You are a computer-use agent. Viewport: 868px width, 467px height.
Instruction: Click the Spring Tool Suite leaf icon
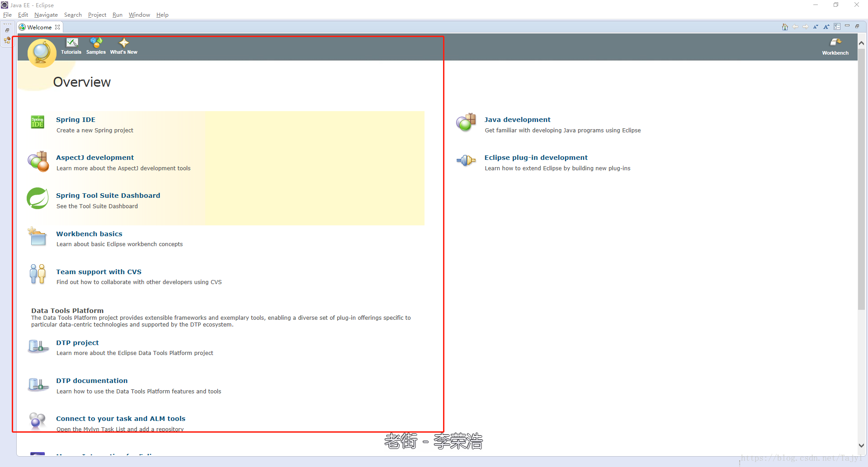[x=38, y=198]
